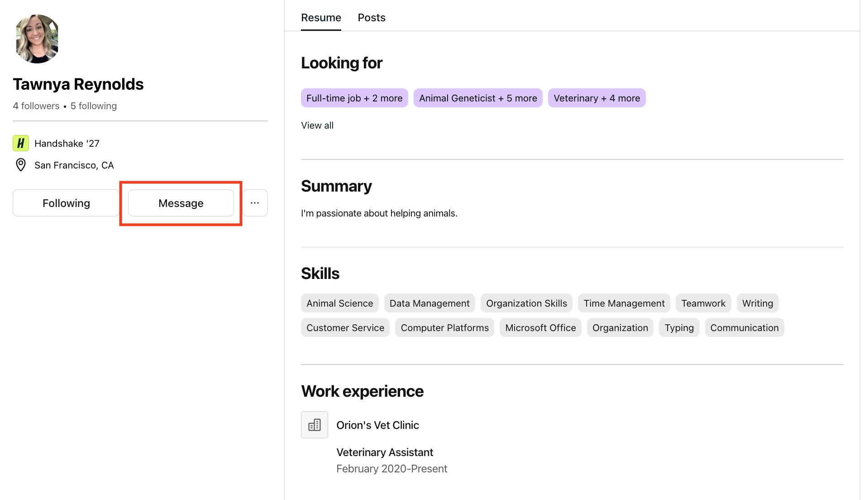Image resolution: width=868 pixels, height=500 pixels.
Task: Select the Typing skill chip
Action: pos(679,327)
